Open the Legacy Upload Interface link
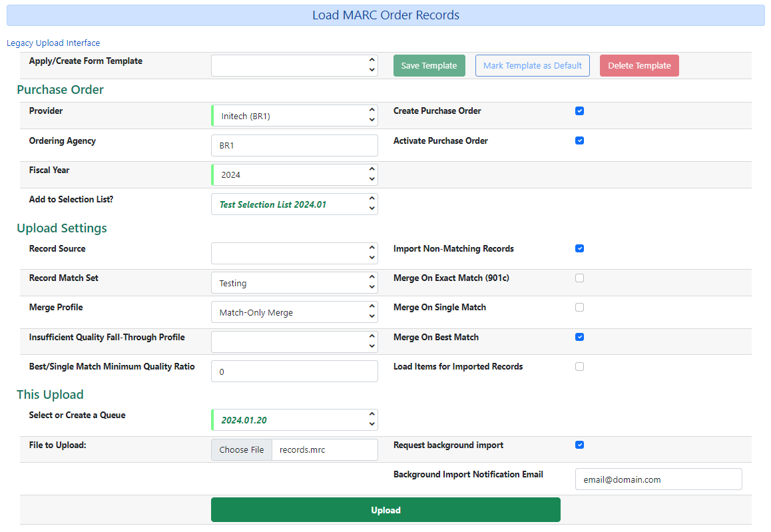Viewport: 771px width, 532px height. [53, 43]
